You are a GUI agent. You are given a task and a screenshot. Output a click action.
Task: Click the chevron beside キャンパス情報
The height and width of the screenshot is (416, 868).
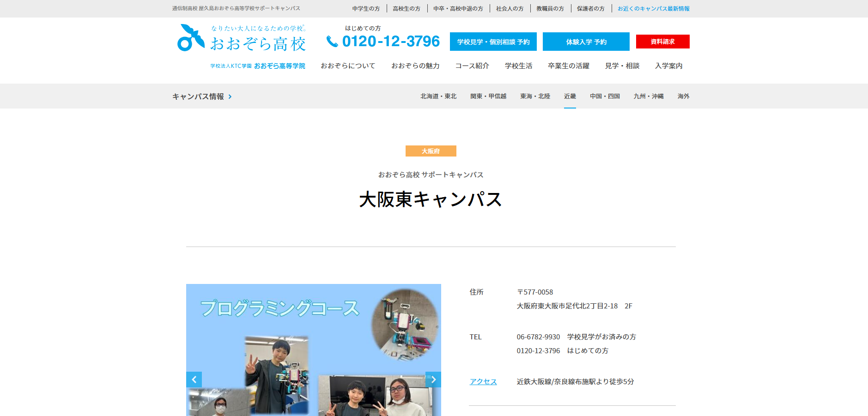pyautogui.click(x=230, y=96)
